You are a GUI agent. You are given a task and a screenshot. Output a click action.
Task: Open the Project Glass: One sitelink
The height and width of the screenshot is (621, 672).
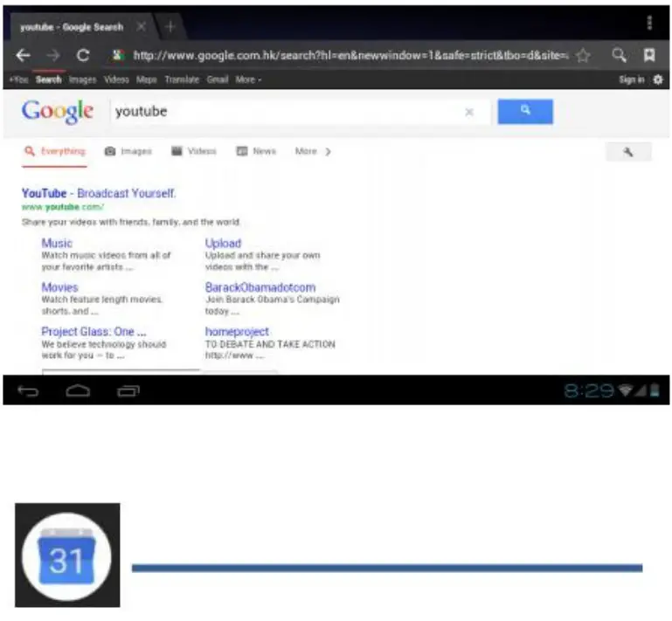tap(94, 332)
